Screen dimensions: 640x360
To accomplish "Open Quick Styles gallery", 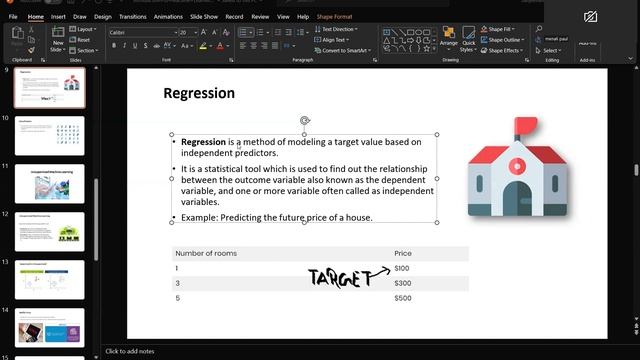I will tap(468, 39).
